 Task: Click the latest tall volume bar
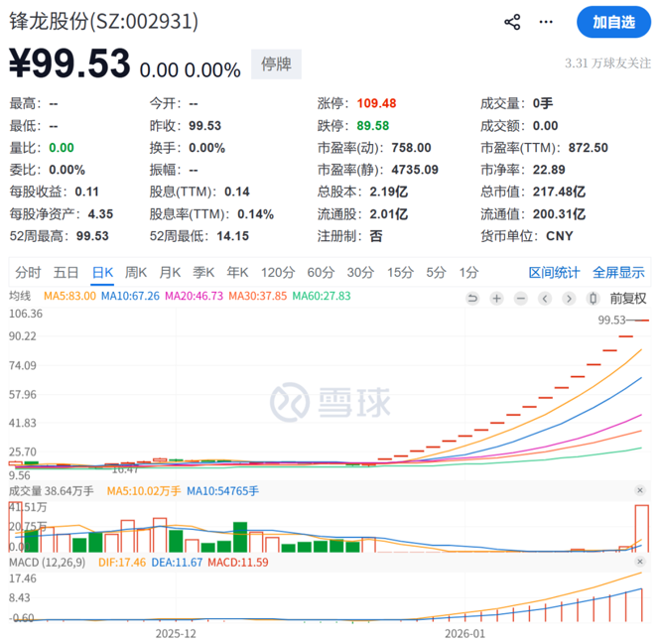pyautogui.click(x=642, y=528)
